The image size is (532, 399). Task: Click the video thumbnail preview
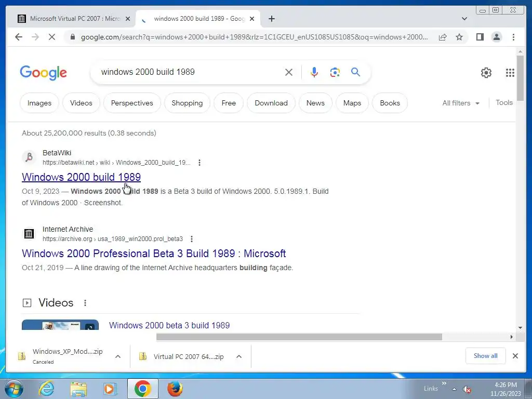point(60,324)
